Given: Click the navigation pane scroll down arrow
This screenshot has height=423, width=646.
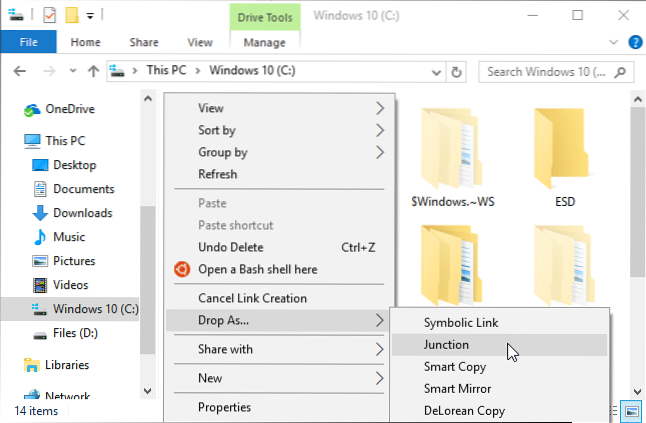Looking at the screenshot, I should tap(148, 390).
